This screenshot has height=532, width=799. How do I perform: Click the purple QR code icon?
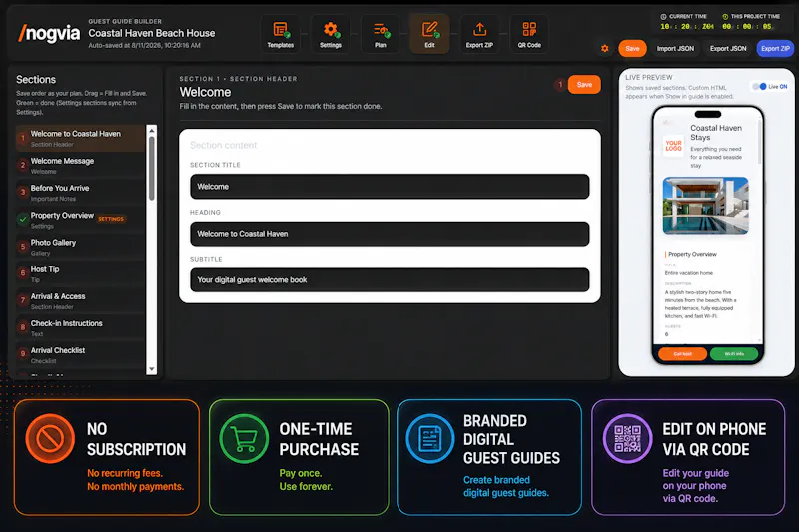pos(627,438)
